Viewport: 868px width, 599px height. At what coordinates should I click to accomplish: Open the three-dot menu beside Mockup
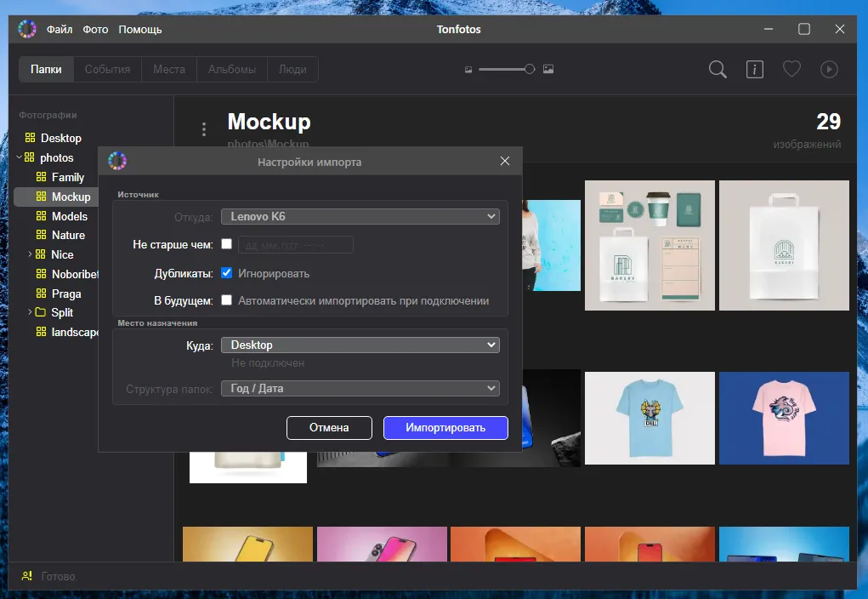pyautogui.click(x=204, y=129)
